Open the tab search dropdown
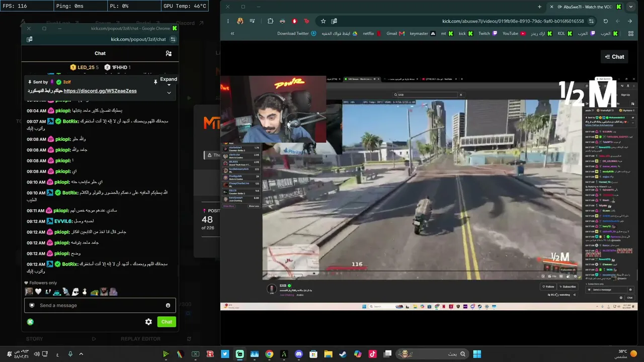Image resolution: width=644 pixels, height=362 pixels. point(631,7)
